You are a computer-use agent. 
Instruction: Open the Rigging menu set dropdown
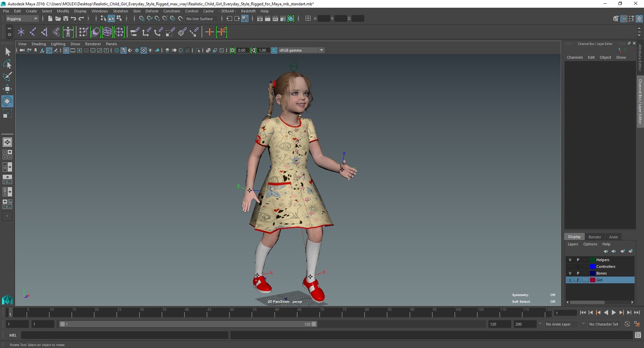tap(22, 19)
